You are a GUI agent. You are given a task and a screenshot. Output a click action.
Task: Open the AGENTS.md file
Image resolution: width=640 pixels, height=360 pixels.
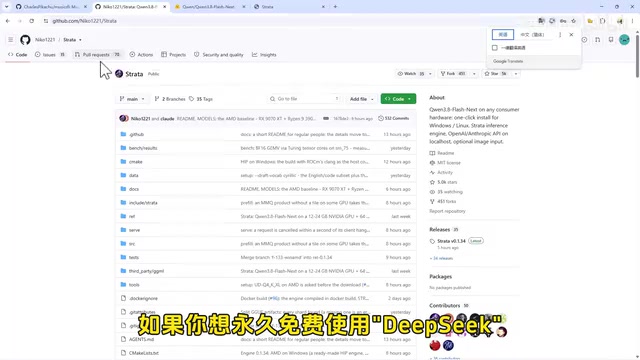pos(141,339)
